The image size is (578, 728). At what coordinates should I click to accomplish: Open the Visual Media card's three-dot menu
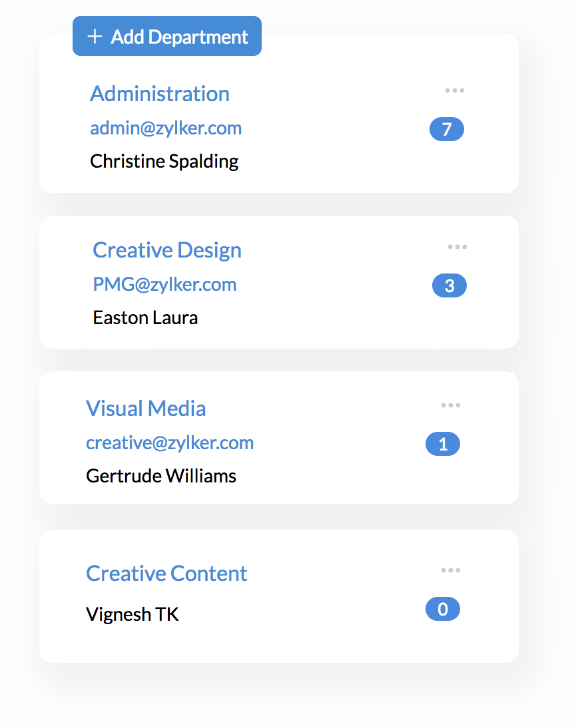pyautogui.click(x=451, y=405)
